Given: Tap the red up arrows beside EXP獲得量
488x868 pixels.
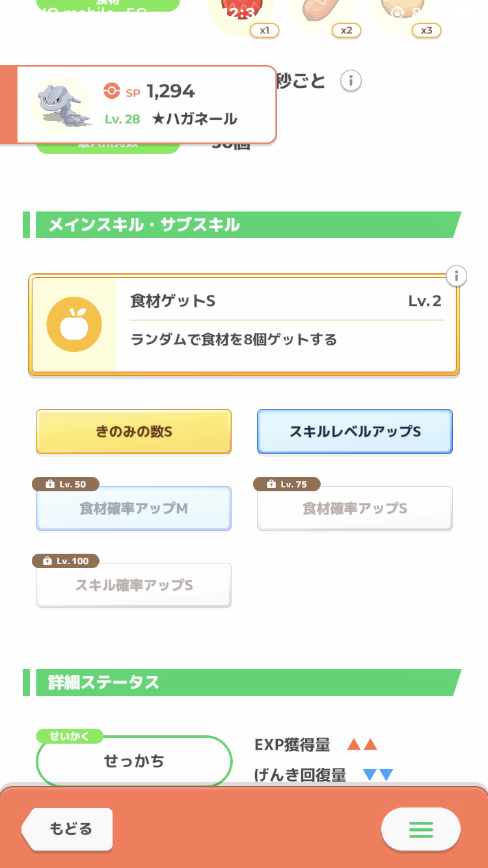Looking at the screenshot, I should click(362, 745).
